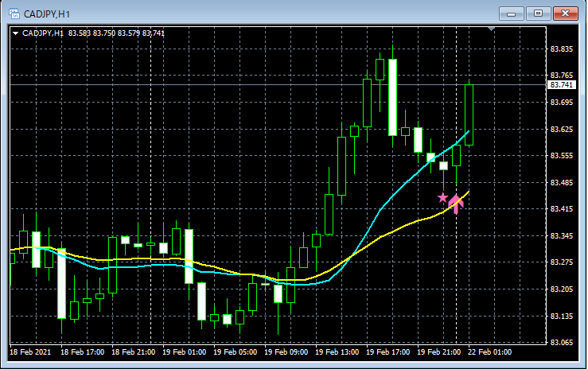Click the 83.345 price scale label
The image size is (588, 369).
pyautogui.click(x=562, y=235)
